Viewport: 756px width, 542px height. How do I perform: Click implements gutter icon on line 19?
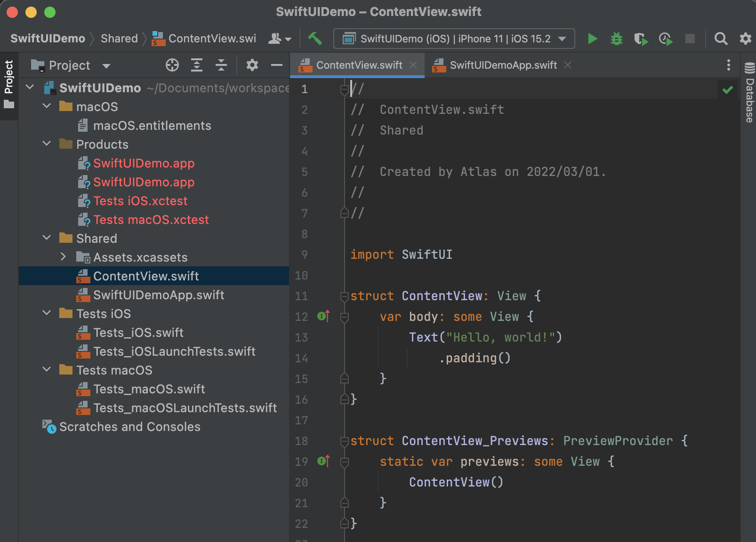(x=324, y=461)
